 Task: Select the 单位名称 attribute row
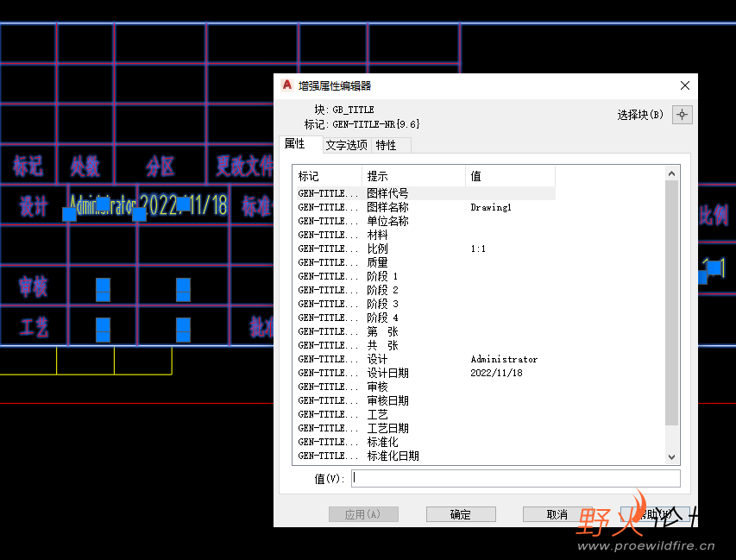pyautogui.click(x=425, y=221)
